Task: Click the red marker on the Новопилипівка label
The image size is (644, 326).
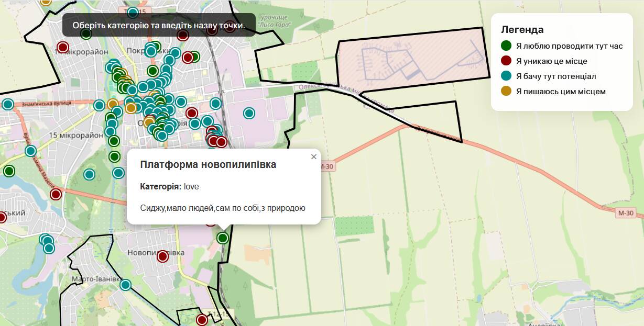Action: click(162, 256)
